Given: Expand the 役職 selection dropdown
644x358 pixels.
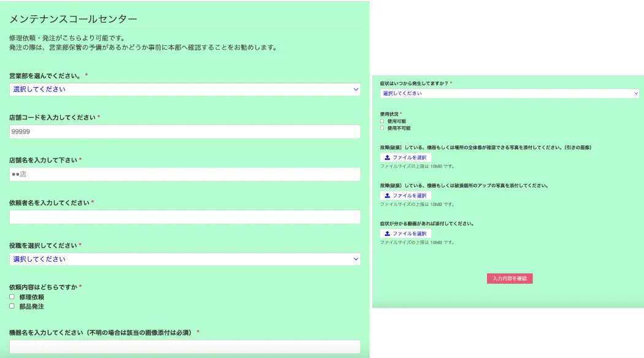Looking at the screenshot, I should click(184, 259).
